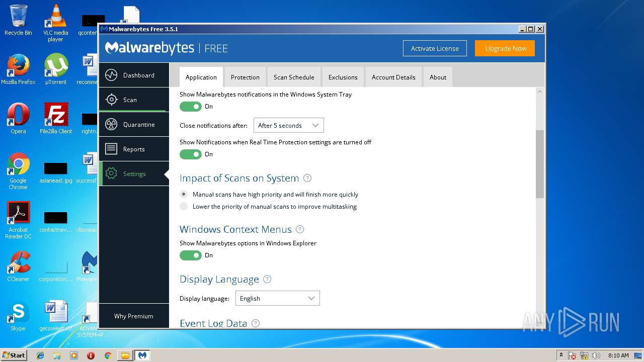Click media player icon in taskbar

point(74,355)
